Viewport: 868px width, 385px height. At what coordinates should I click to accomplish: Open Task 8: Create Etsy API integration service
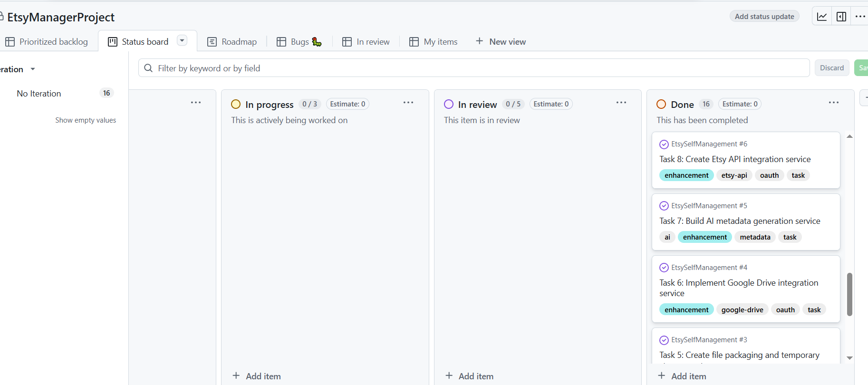(x=735, y=159)
